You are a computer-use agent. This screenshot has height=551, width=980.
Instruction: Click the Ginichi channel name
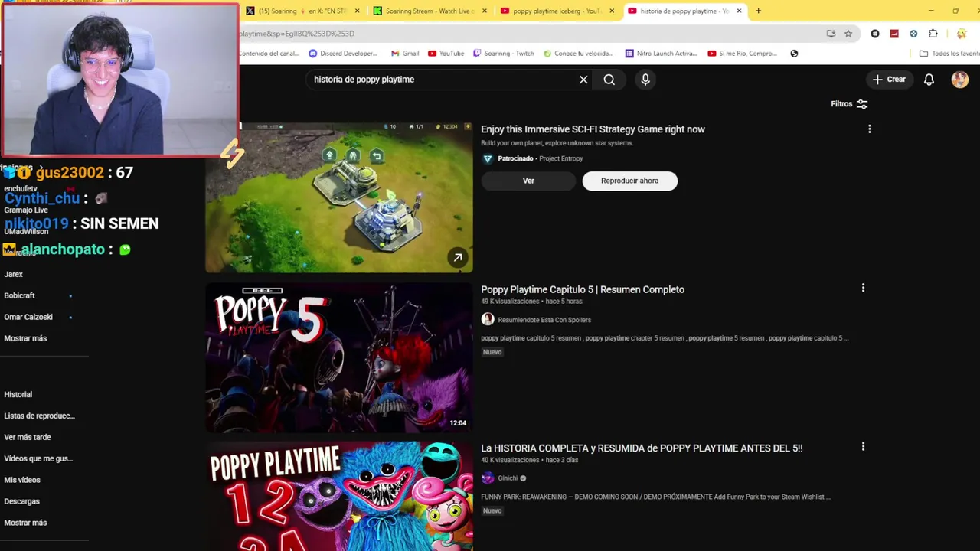coord(508,478)
